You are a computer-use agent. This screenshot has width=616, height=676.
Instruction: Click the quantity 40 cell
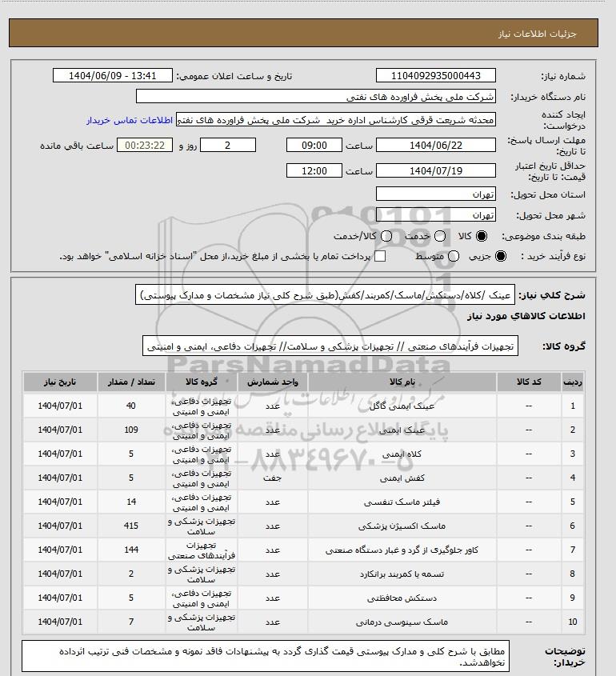(131, 406)
